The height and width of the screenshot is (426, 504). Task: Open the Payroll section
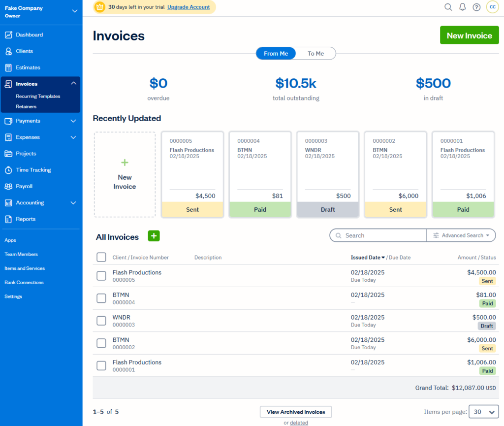27,186
